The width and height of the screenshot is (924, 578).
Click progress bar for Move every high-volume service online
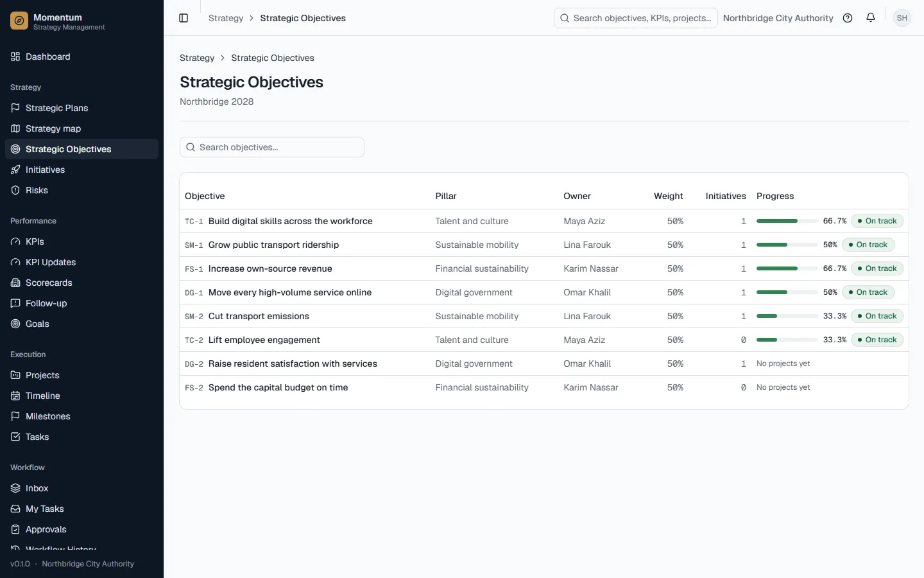click(787, 292)
